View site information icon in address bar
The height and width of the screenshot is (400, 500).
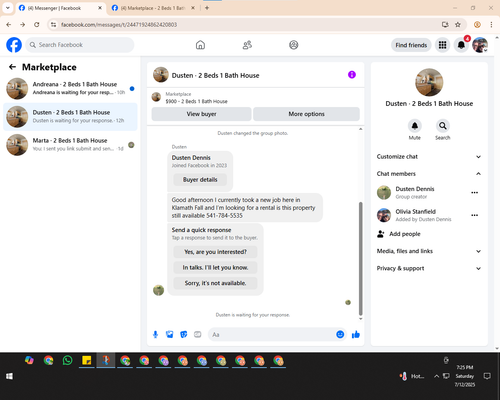point(53,25)
